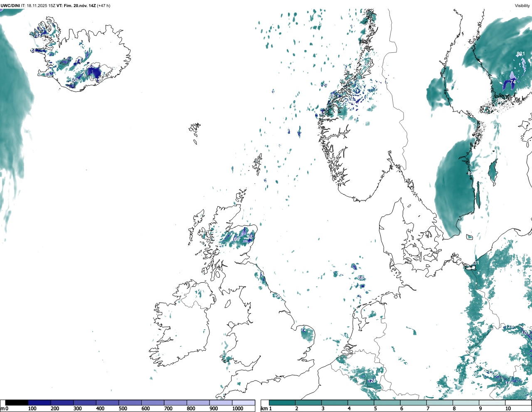Click the "km" unit label on legend

click(264, 409)
